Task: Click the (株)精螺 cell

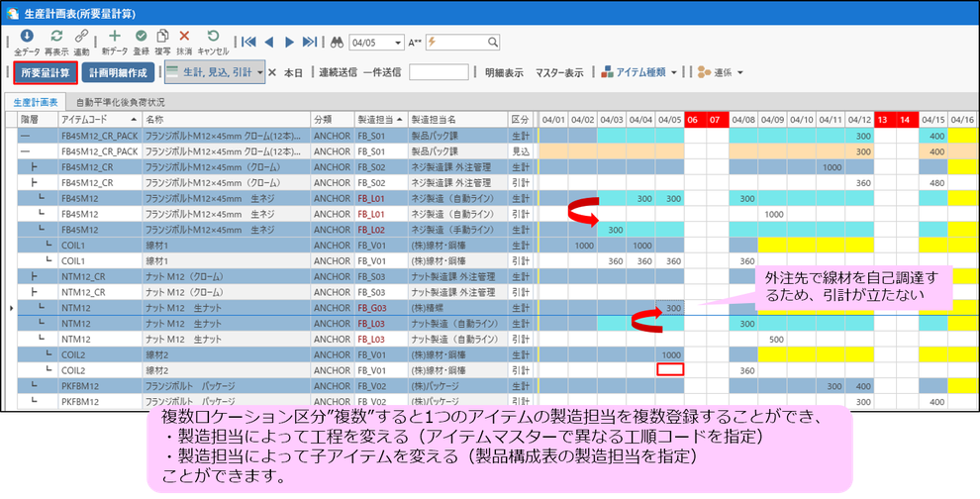Action: pyautogui.click(x=457, y=308)
